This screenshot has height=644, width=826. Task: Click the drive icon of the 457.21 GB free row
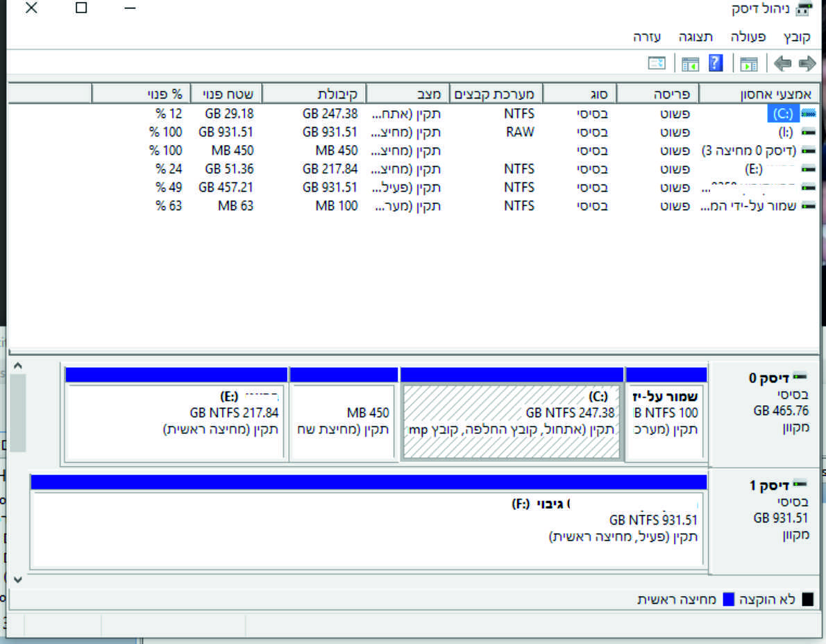click(x=808, y=187)
